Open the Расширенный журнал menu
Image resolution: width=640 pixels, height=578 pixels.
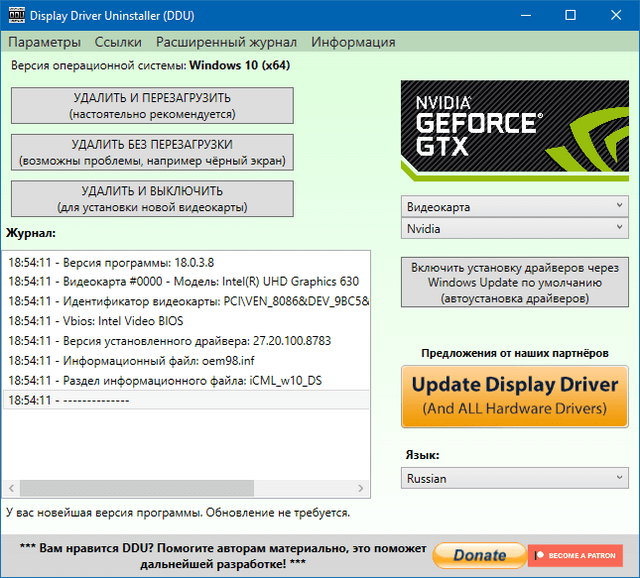[x=226, y=42]
